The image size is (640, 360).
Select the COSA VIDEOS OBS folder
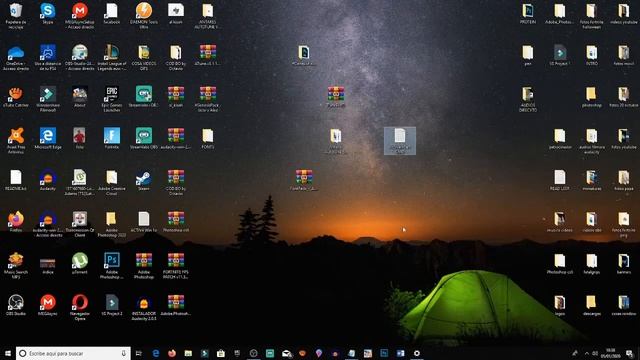tap(144, 58)
